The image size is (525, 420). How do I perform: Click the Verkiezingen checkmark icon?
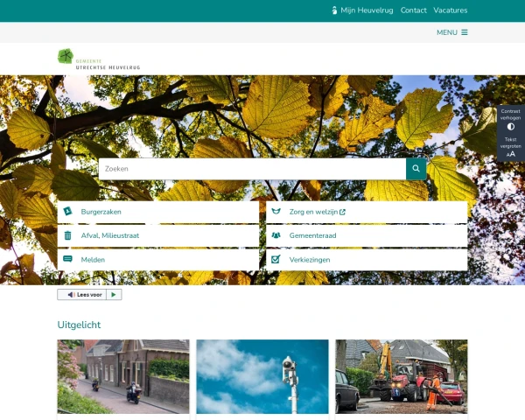(x=276, y=259)
